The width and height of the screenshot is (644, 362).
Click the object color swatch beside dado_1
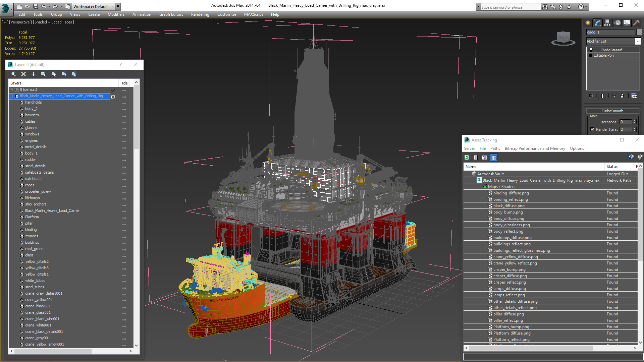(639, 32)
